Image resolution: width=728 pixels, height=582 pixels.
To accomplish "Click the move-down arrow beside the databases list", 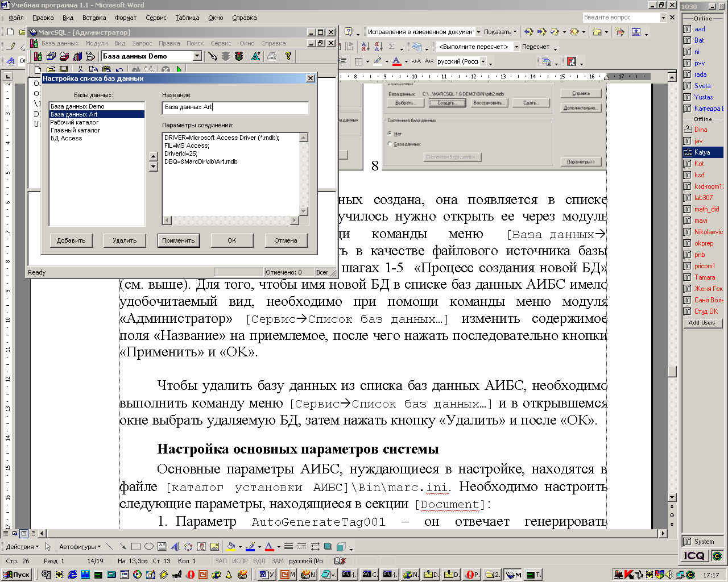I will [153, 167].
